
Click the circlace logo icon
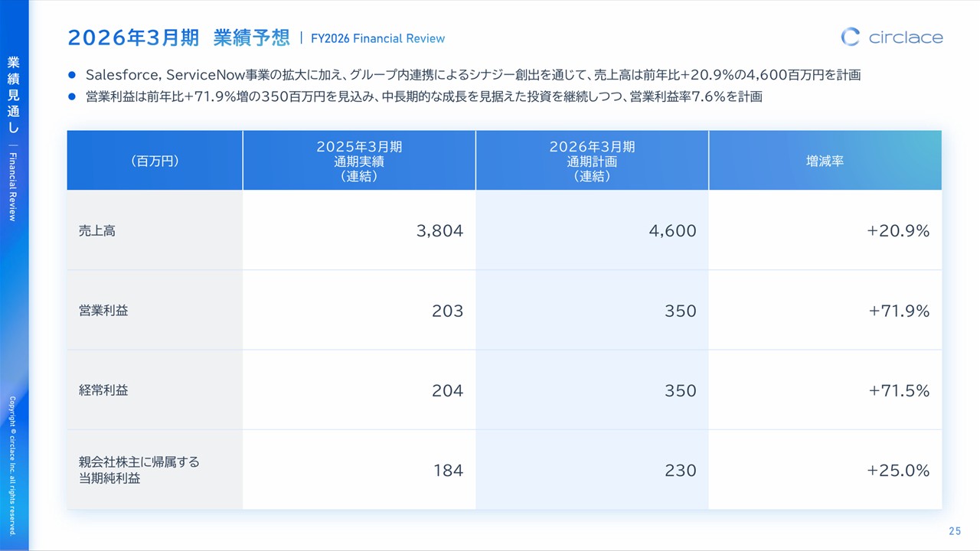850,37
